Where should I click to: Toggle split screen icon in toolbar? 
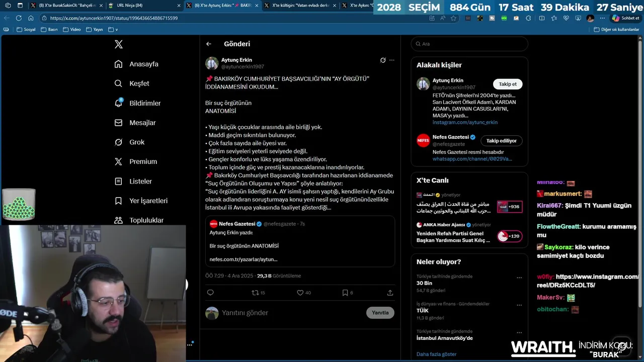(x=541, y=18)
